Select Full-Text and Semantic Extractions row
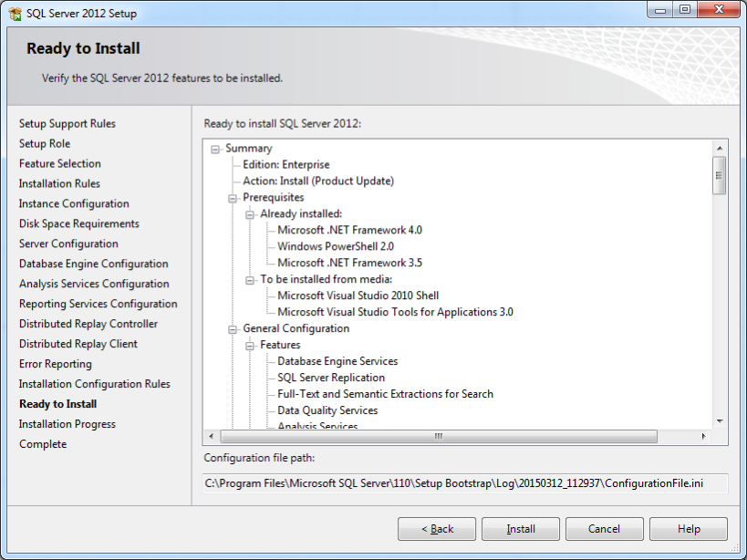Screen dimensions: 747x560 tap(386, 394)
